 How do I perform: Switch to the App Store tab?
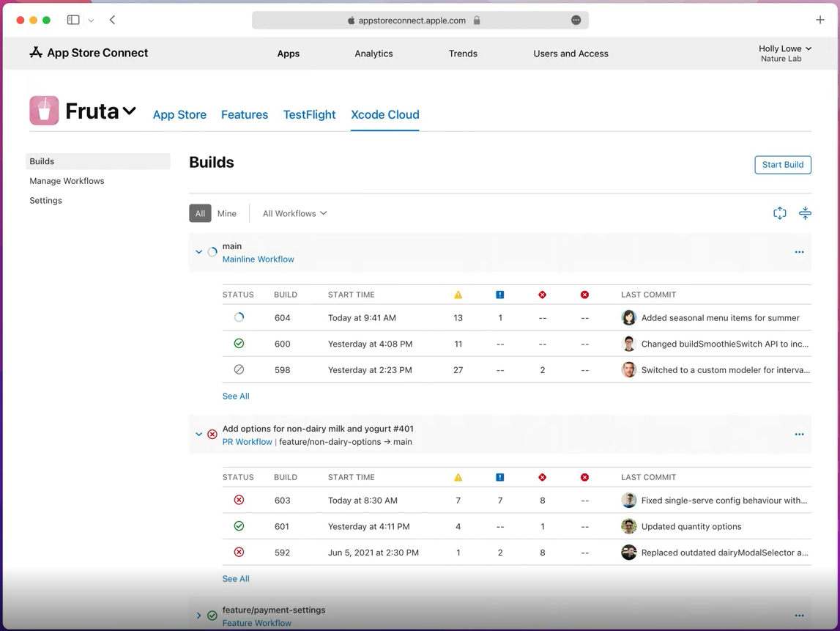pos(179,115)
